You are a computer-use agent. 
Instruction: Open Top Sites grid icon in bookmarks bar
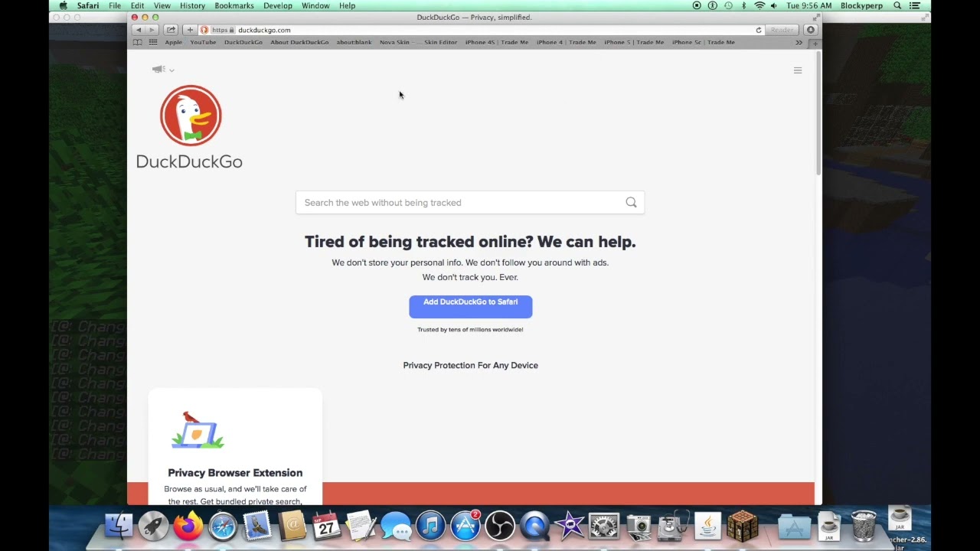pos(153,42)
